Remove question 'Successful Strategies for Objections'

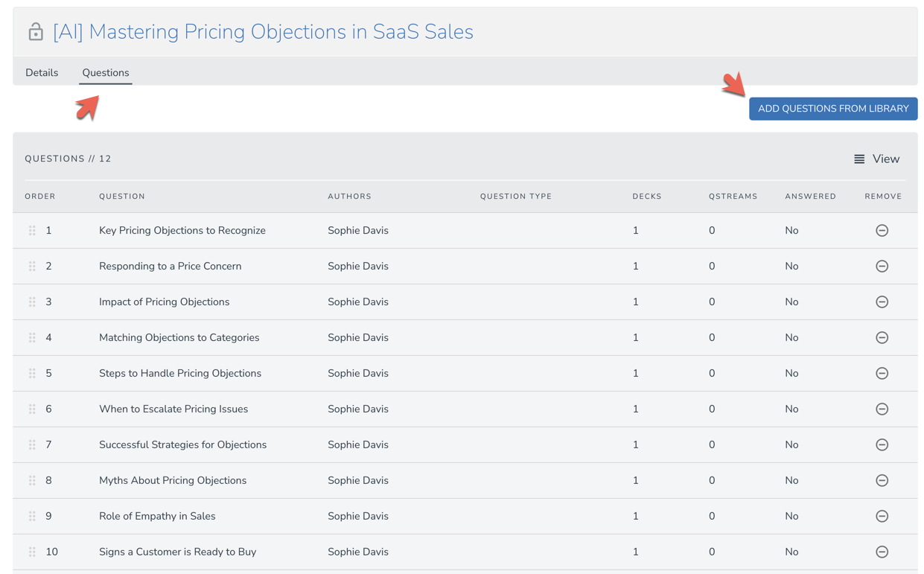[x=882, y=445]
